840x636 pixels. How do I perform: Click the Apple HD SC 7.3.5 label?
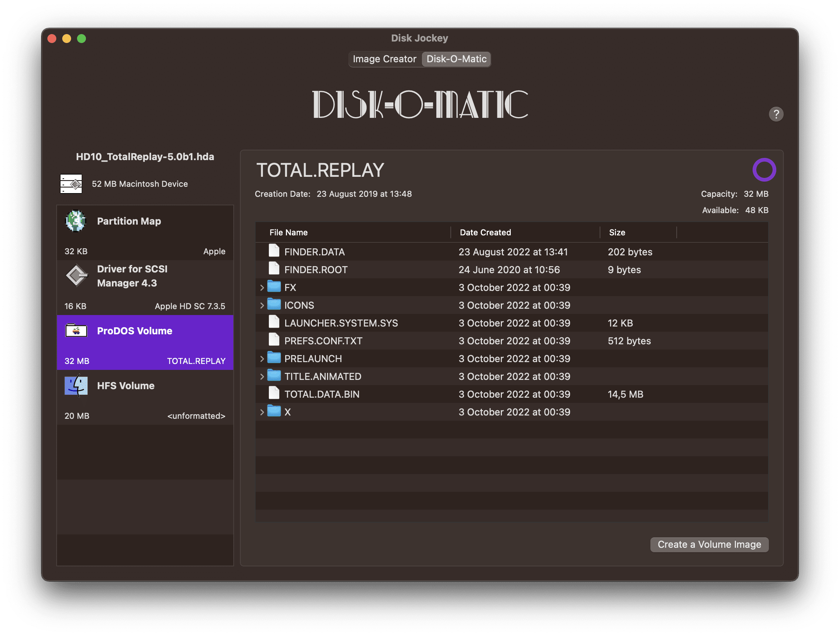190,306
